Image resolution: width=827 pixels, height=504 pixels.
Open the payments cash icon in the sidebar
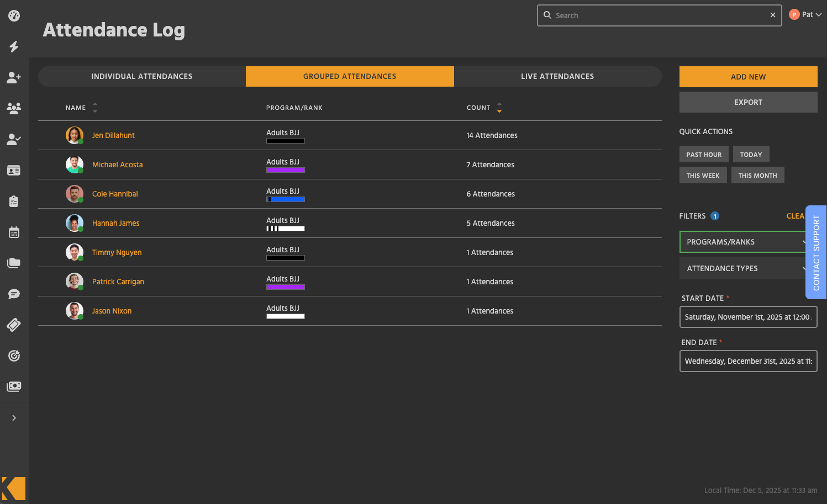(14, 386)
